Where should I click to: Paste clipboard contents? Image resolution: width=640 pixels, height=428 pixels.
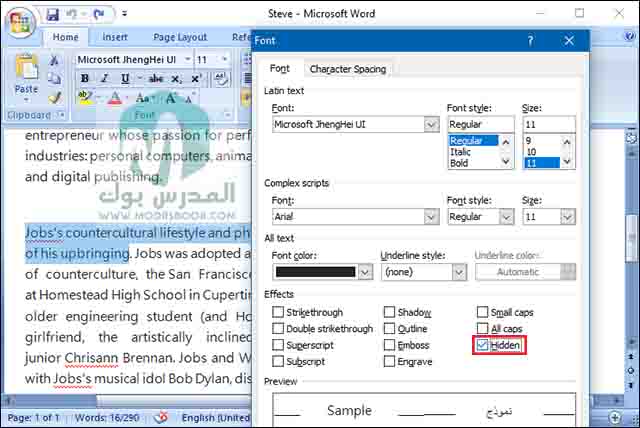coord(26,78)
